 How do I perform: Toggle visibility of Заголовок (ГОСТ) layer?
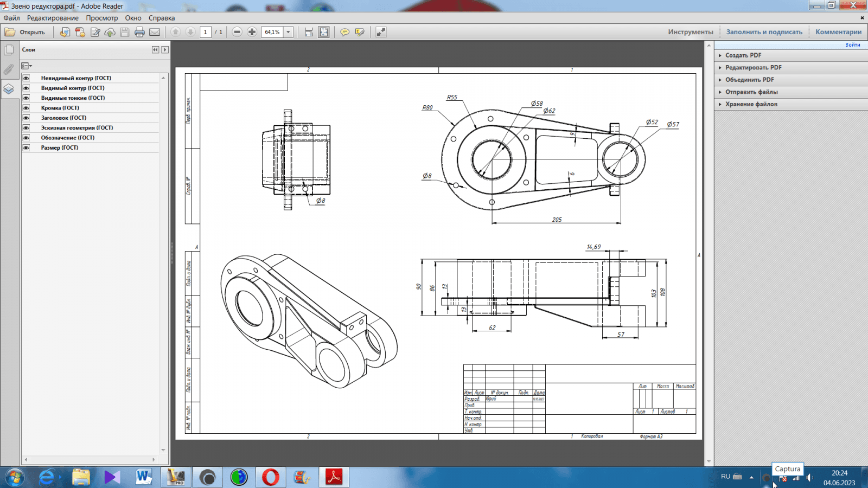pyautogui.click(x=26, y=118)
